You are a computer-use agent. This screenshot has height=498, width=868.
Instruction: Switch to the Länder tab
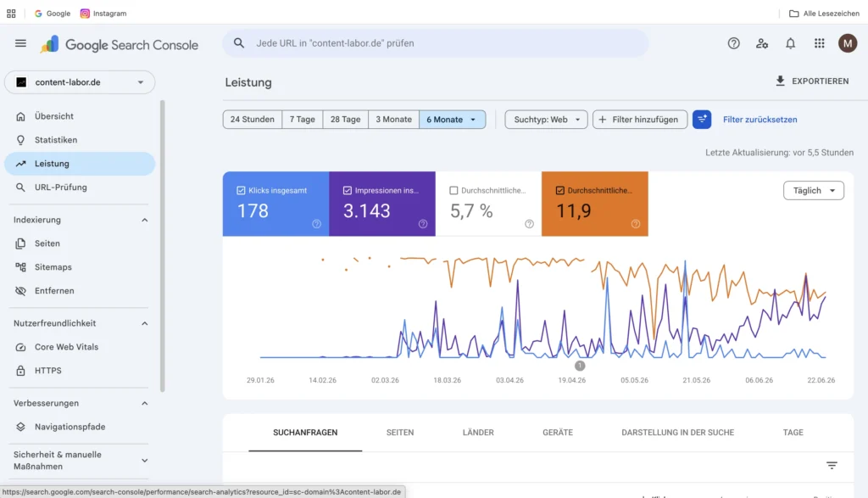click(x=478, y=433)
